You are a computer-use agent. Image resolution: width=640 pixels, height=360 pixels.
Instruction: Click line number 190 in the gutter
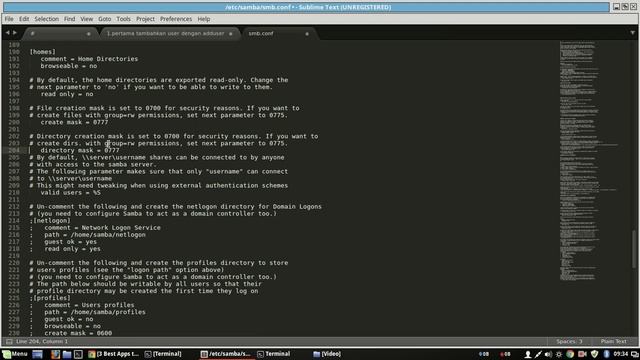[14, 52]
